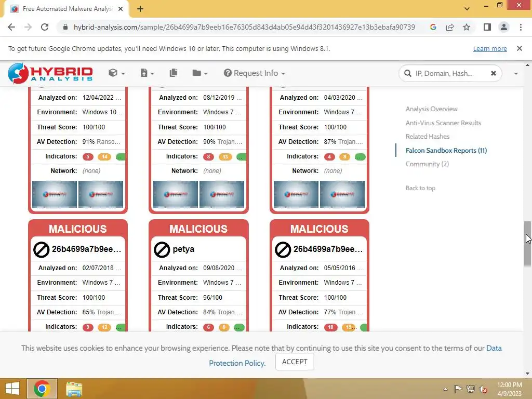
Task: Click orange indicator badge 14 on 12/04/2022 card
Action: [104, 157]
